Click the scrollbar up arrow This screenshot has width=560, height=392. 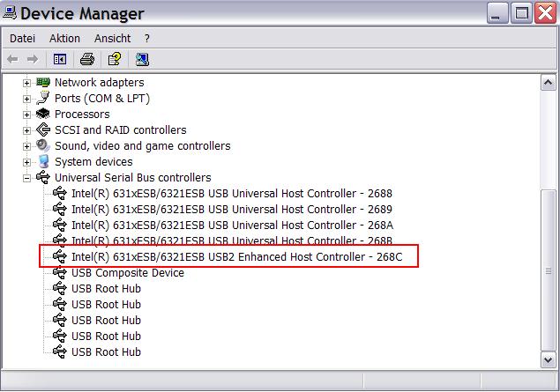549,83
